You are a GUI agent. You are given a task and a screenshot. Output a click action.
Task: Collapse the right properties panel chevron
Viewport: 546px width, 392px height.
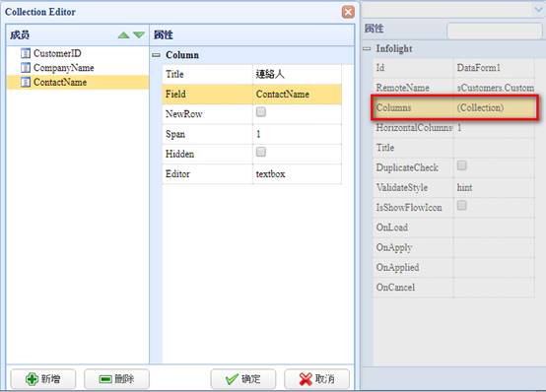click(x=538, y=10)
